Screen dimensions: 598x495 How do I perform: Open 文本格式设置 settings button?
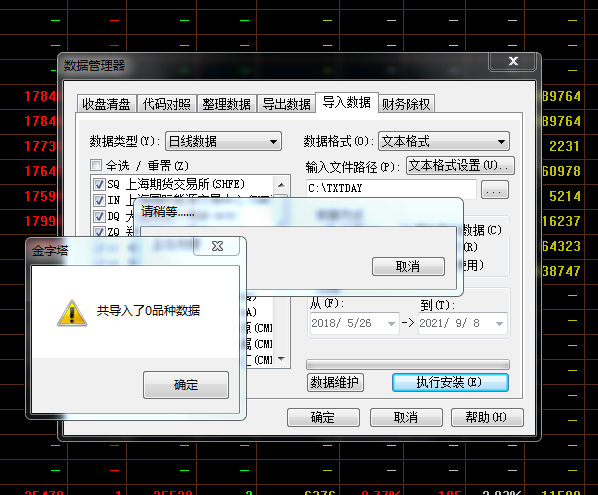[460, 166]
